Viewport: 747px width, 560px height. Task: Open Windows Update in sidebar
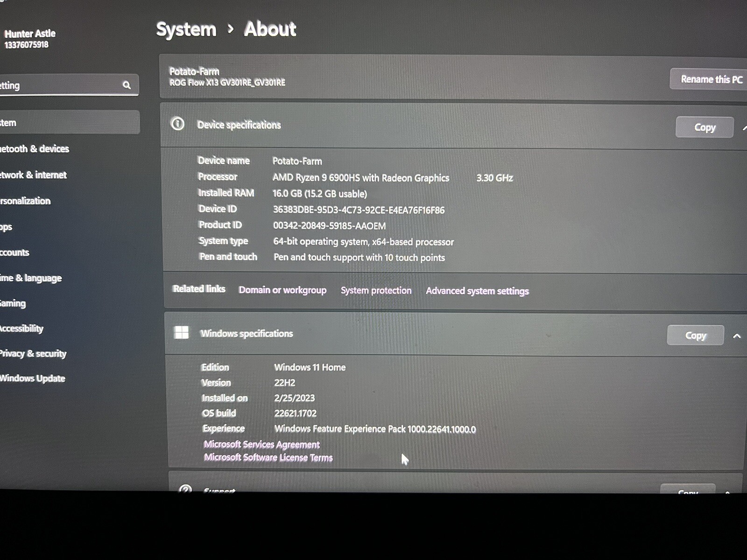point(32,378)
